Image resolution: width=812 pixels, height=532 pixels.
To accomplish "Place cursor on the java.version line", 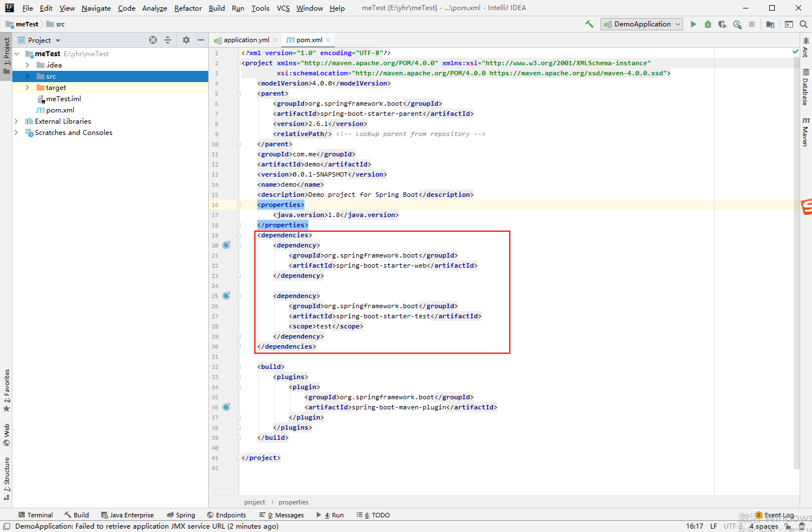I will (x=336, y=215).
